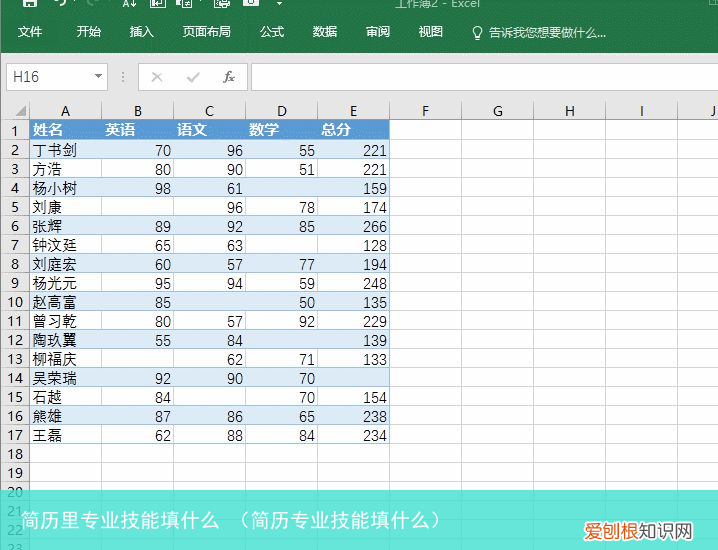Expand the name box dropdown arrow
The image size is (718, 550).
tap(98, 76)
